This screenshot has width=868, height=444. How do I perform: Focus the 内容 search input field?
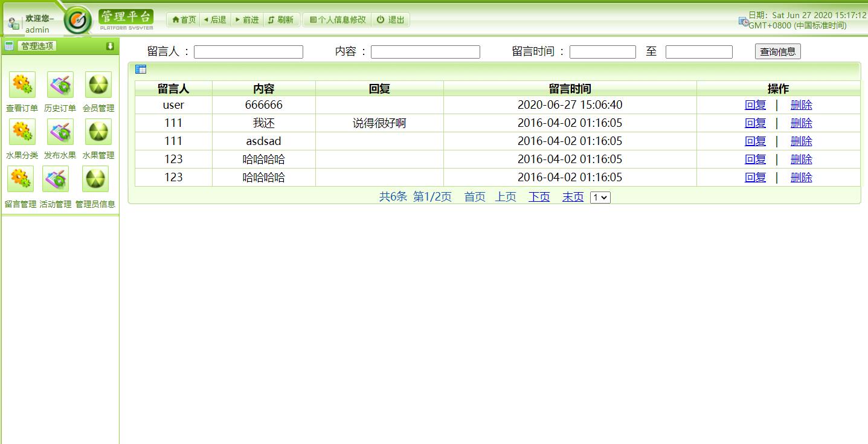click(425, 52)
